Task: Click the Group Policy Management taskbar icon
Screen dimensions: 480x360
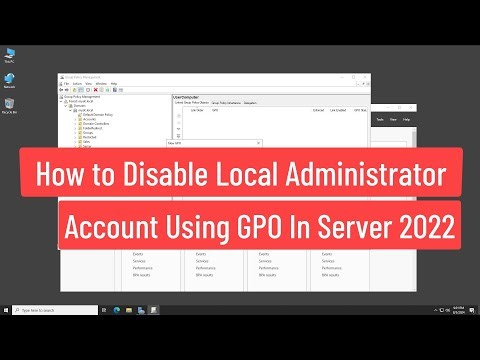Action: (x=154, y=310)
